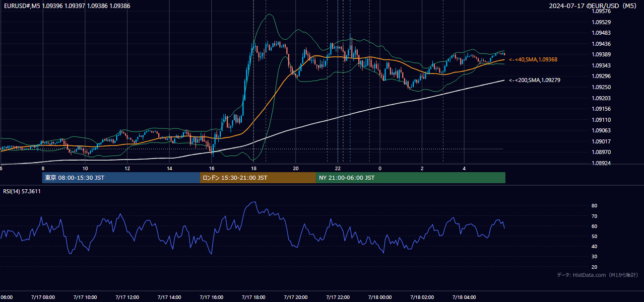Click the 7/18 04:00 bottom time label
This screenshot has height=302, width=644.
click(x=464, y=297)
